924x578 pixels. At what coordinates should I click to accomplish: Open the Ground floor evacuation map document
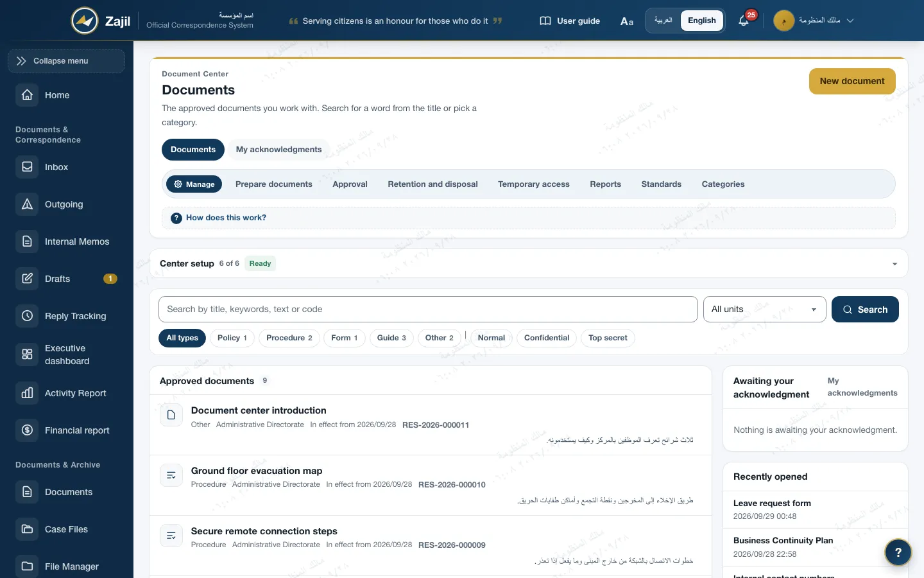coord(257,471)
